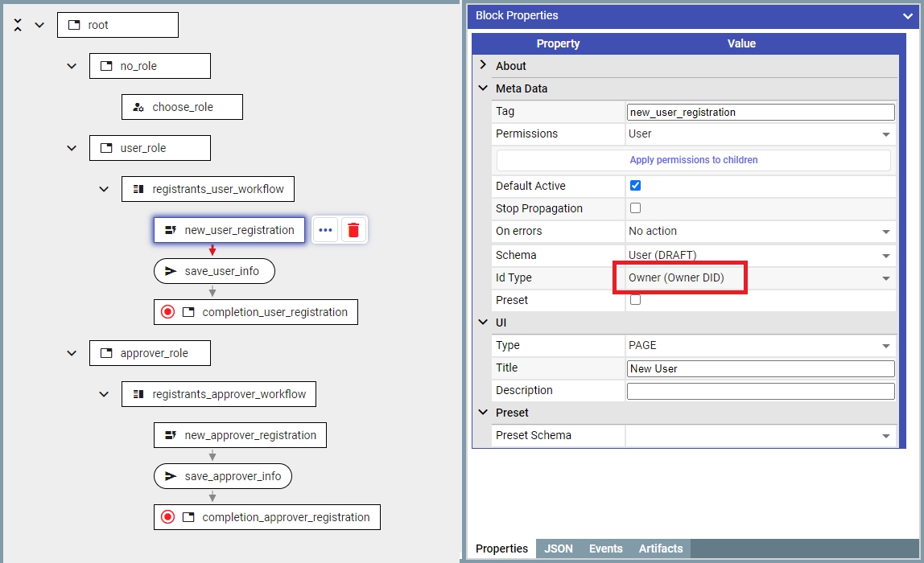
Task: Click the registrants_approver_workflow block icon
Action: click(138, 394)
